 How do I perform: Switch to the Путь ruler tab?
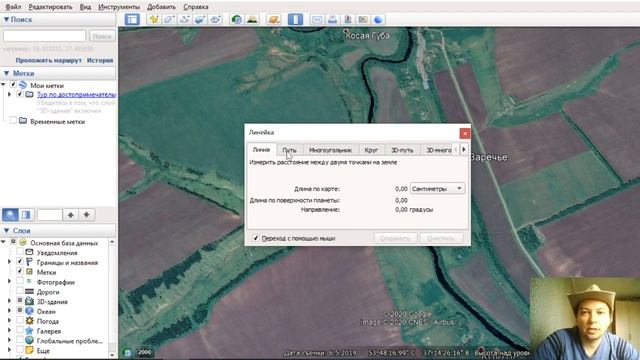pyautogui.click(x=289, y=150)
